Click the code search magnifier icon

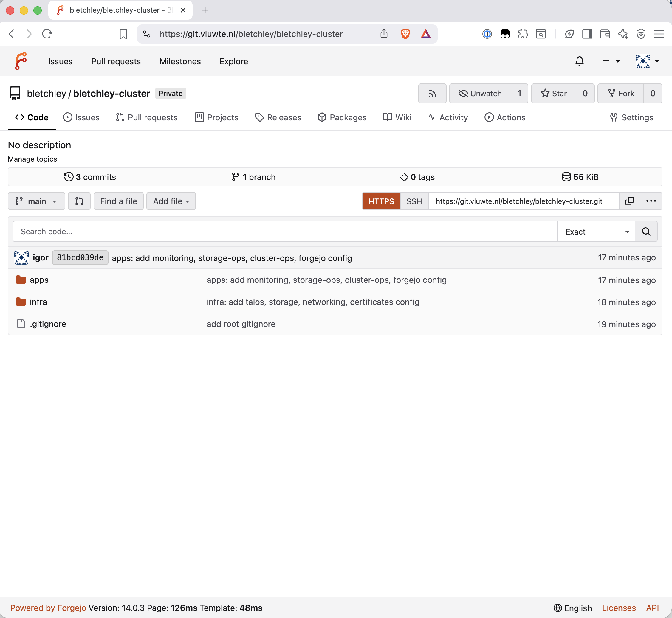(x=646, y=231)
